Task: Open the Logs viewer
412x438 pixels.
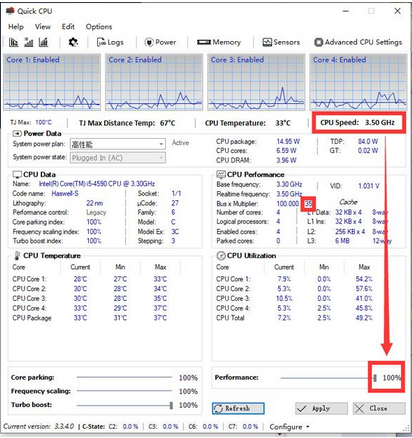Action: coord(110,42)
